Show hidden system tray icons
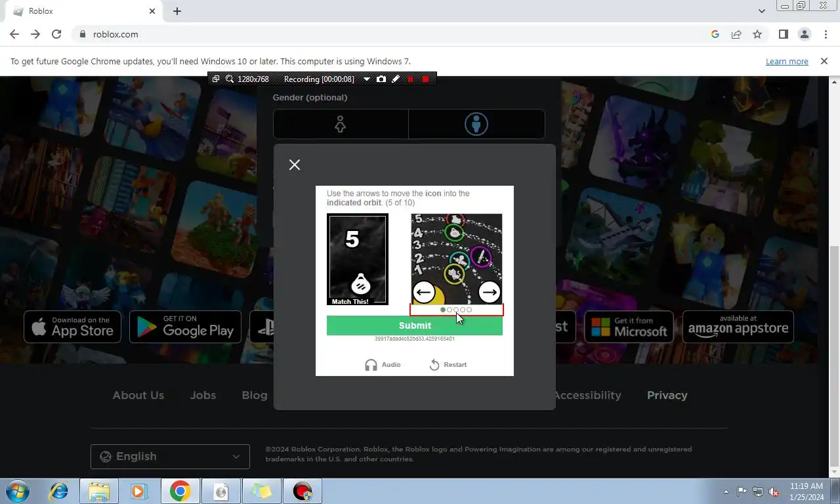Screen dimensions: 840x504 pos(726,492)
